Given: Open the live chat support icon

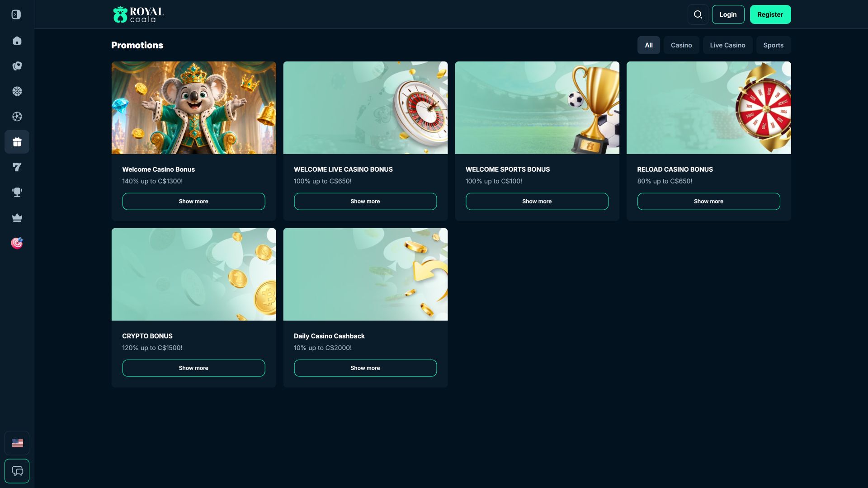Looking at the screenshot, I should [x=17, y=471].
